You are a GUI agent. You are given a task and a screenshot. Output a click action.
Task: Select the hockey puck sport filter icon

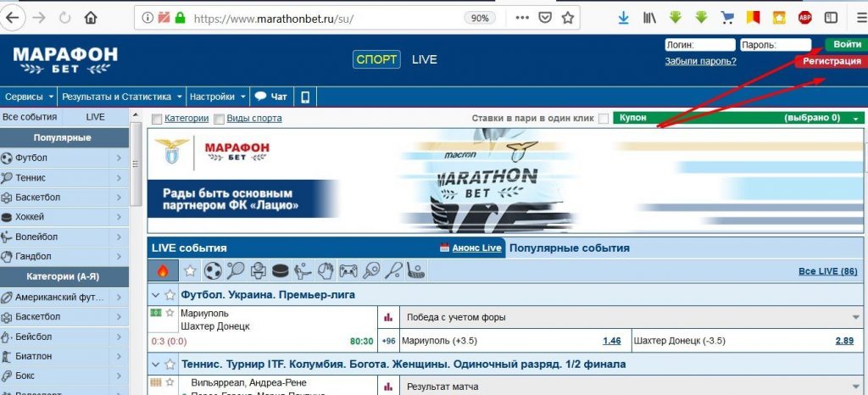(x=280, y=271)
